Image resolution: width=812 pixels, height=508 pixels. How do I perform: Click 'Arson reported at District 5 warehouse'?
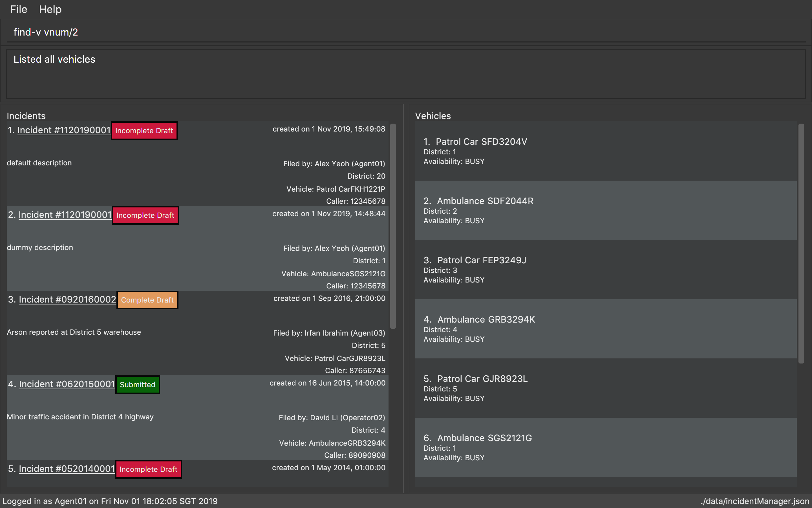point(74,332)
